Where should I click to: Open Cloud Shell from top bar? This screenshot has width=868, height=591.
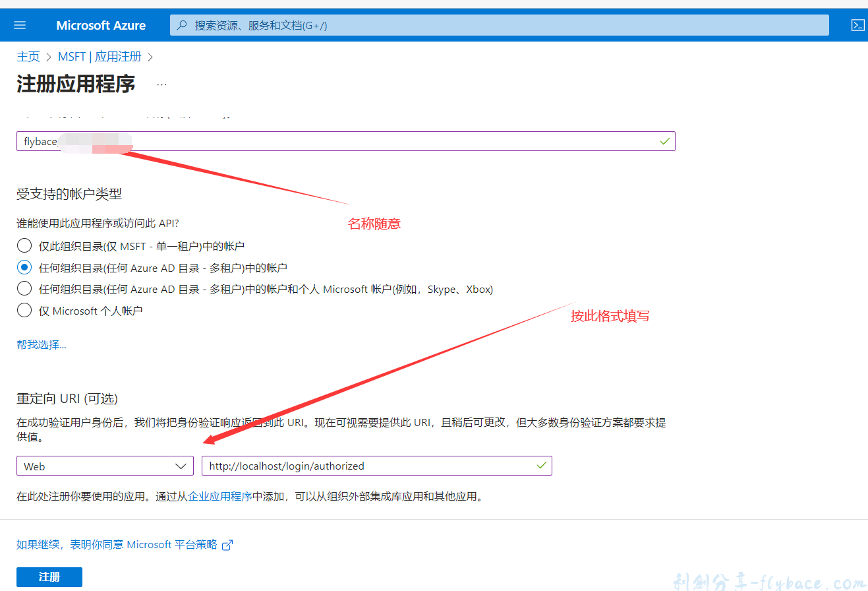[857, 25]
